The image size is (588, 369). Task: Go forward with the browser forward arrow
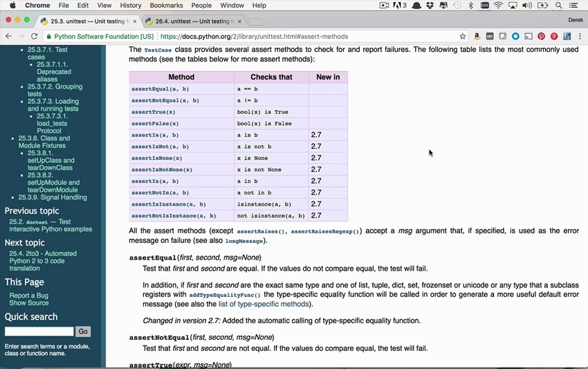tap(21, 37)
